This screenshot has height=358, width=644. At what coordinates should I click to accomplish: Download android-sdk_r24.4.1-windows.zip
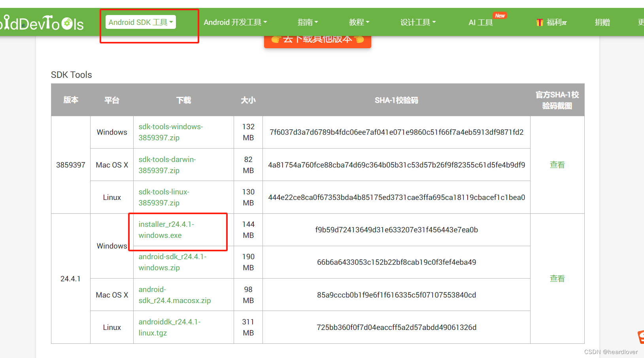coord(172,262)
